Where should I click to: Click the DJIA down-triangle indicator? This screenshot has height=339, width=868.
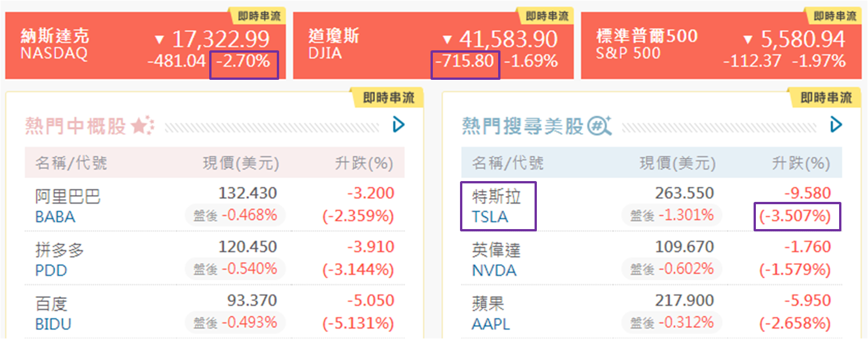tap(447, 40)
